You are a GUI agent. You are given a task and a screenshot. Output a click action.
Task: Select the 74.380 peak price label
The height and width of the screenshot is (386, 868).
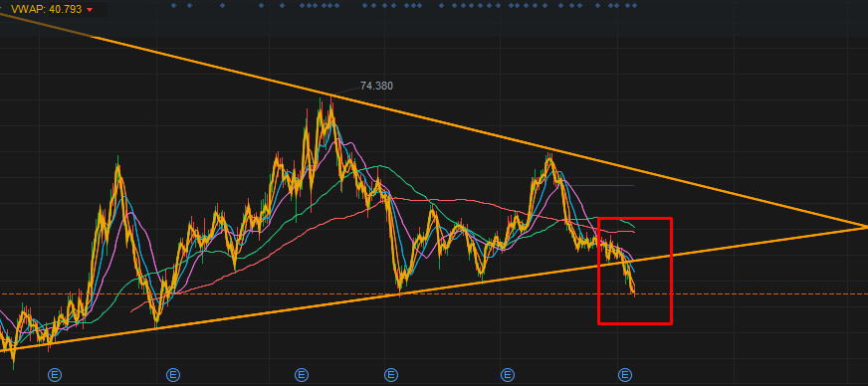tap(376, 86)
